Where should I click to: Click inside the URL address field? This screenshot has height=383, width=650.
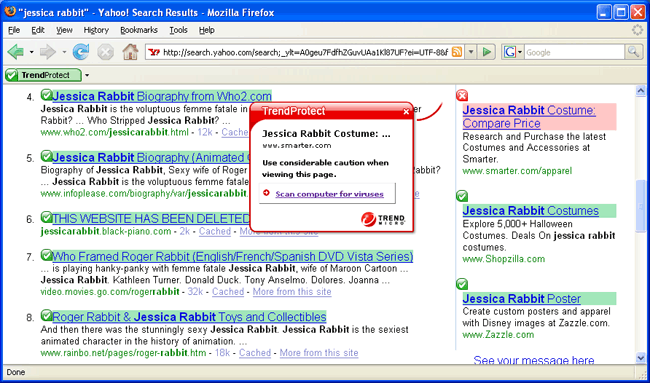coord(306,52)
